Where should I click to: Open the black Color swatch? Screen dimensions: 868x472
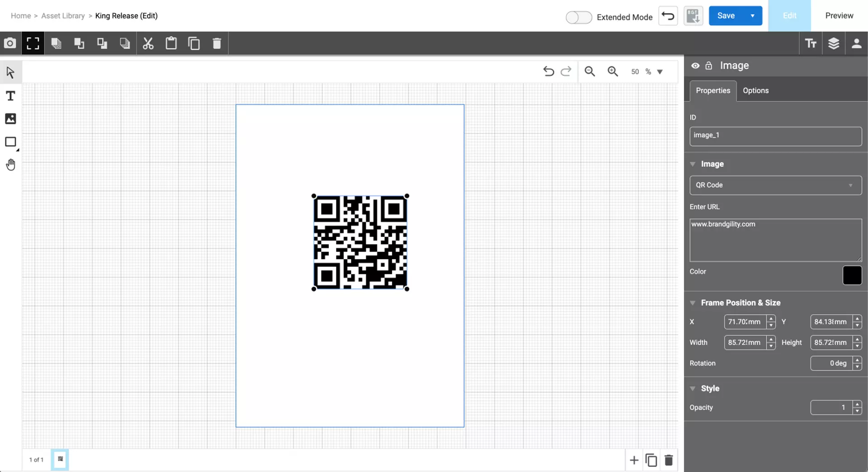coord(852,275)
